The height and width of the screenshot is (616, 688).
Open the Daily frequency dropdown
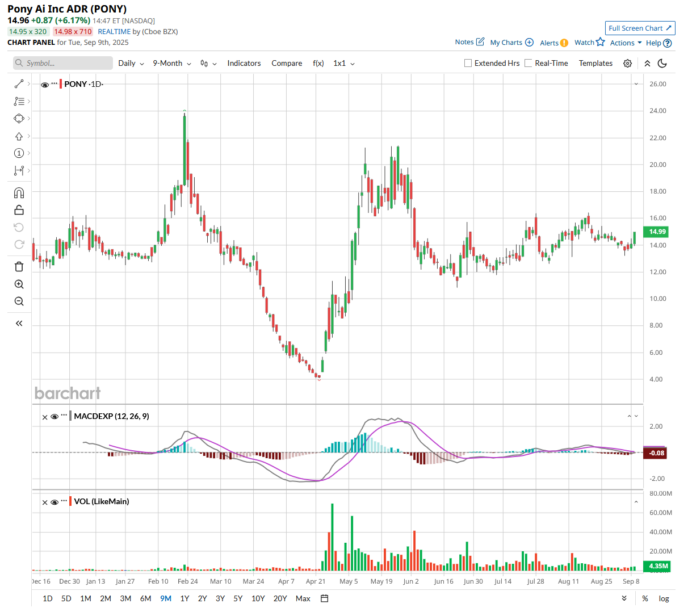coord(131,63)
